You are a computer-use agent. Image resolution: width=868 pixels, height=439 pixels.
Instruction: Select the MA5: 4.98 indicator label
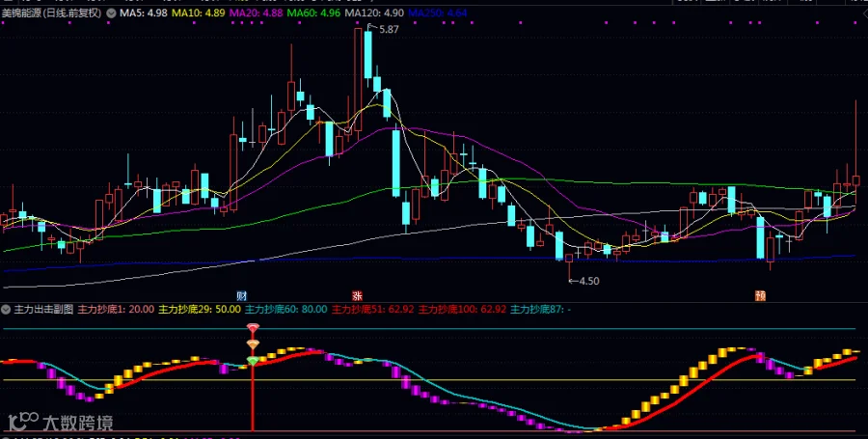[x=144, y=13]
